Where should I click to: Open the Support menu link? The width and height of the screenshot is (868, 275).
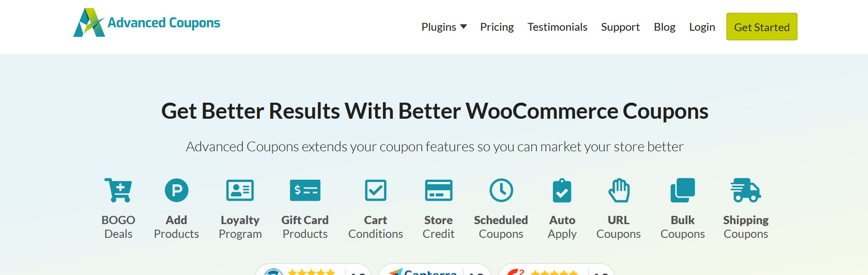(620, 27)
